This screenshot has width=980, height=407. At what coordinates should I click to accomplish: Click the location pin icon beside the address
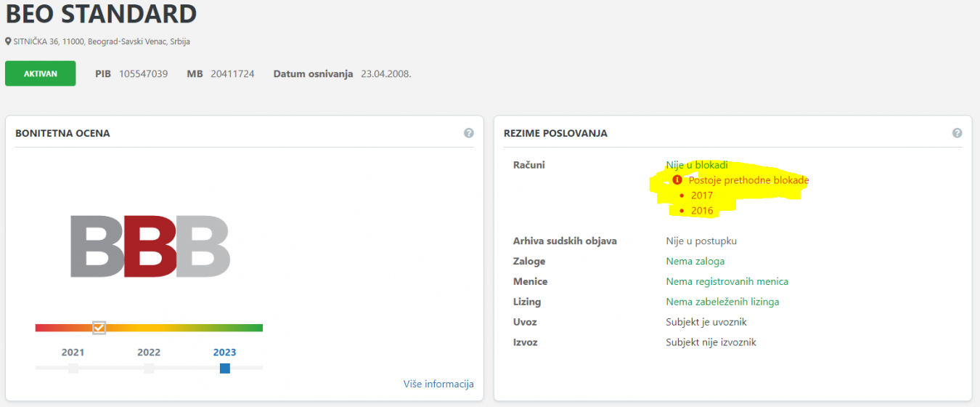pyautogui.click(x=8, y=42)
